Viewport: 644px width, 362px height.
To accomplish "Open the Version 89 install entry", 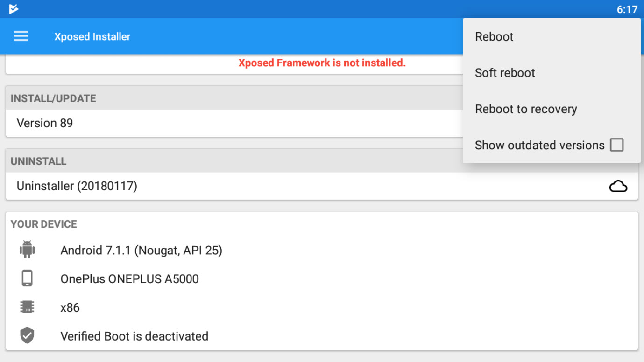I will [x=234, y=123].
